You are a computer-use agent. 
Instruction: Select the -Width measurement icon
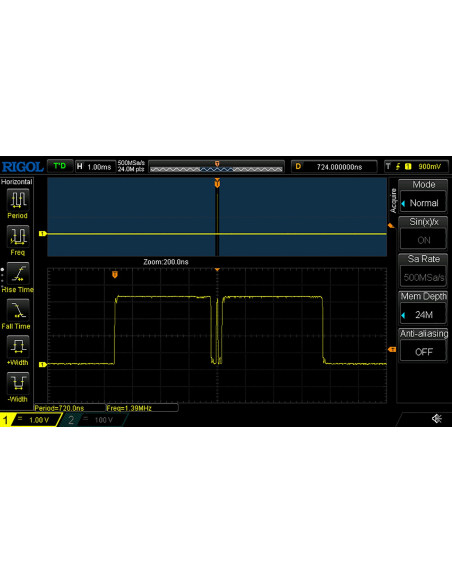coord(17,383)
